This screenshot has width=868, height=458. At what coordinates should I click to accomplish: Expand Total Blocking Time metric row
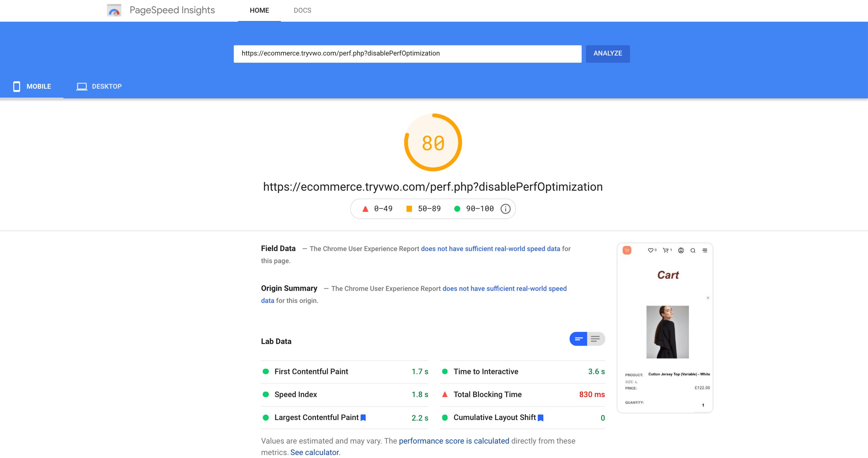522,395
